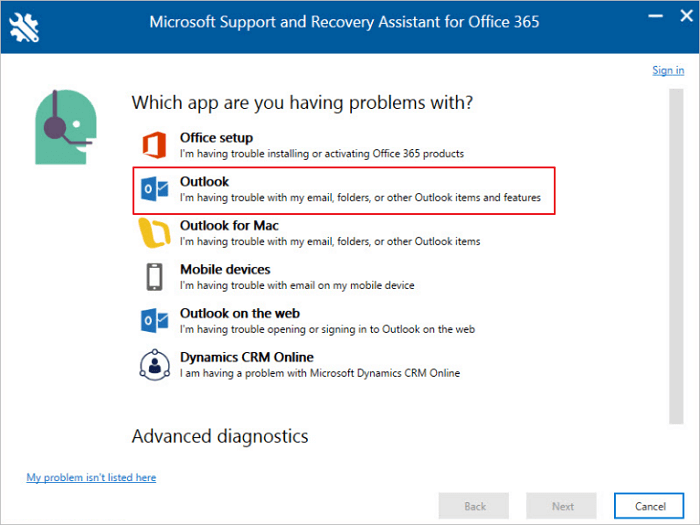This screenshot has height=525, width=700.
Task: Choose Outlook for Mac from the list
Action: point(229,226)
